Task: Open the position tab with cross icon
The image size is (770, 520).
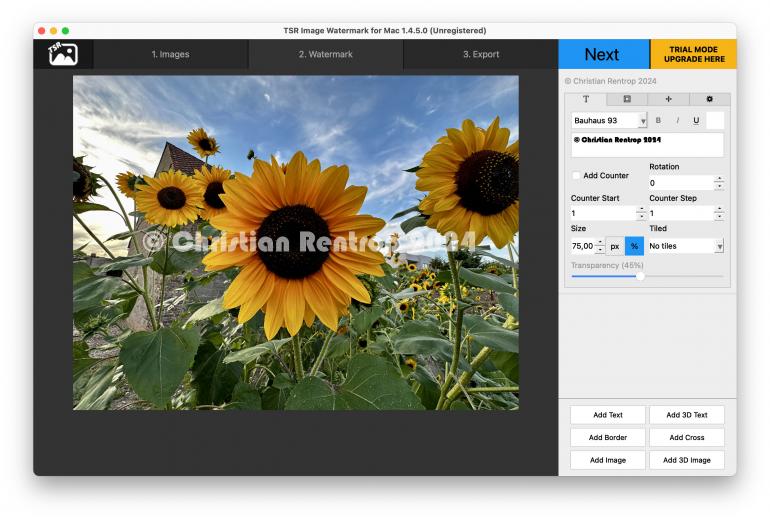Action: (668, 99)
